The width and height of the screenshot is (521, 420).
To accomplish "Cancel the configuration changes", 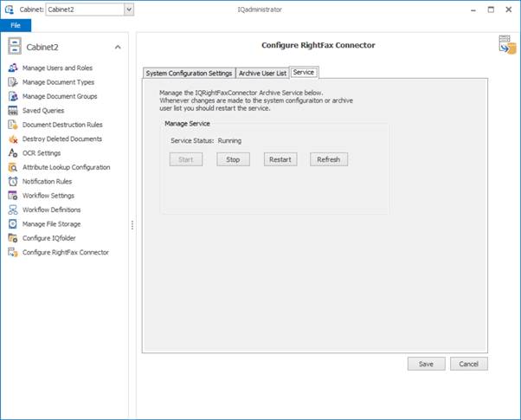I will (x=469, y=364).
